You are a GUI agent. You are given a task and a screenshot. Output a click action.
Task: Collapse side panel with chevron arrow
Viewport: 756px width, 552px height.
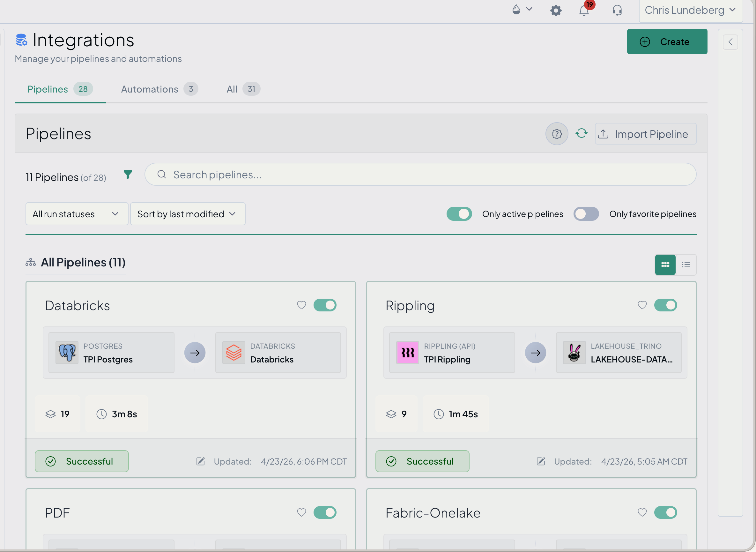tap(730, 42)
